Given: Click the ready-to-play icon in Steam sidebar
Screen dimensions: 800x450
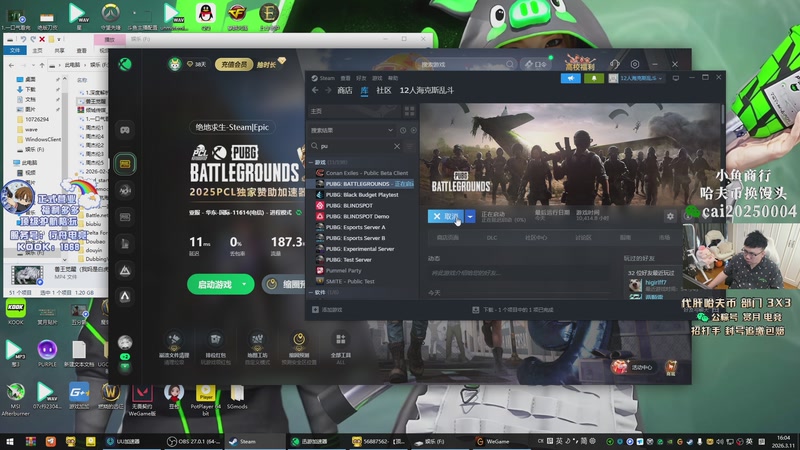Looking at the screenshot, I should (x=413, y=131).
